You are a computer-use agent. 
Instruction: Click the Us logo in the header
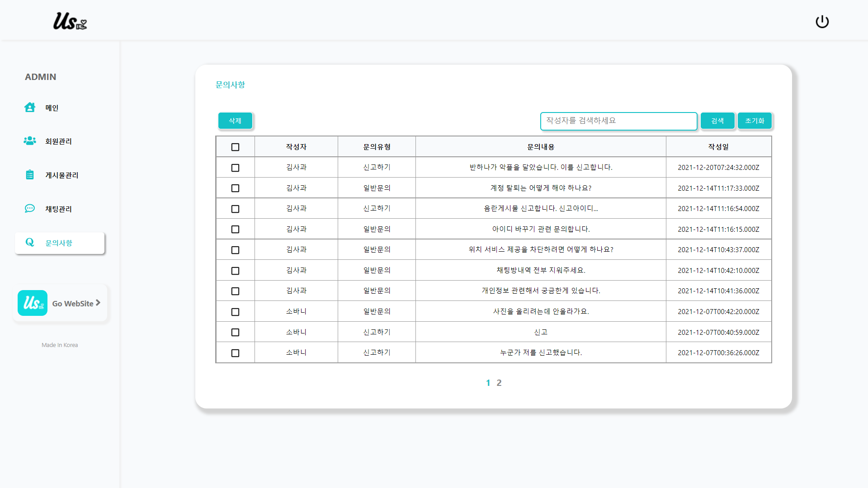pyautogui.click(x=70, y=22)
